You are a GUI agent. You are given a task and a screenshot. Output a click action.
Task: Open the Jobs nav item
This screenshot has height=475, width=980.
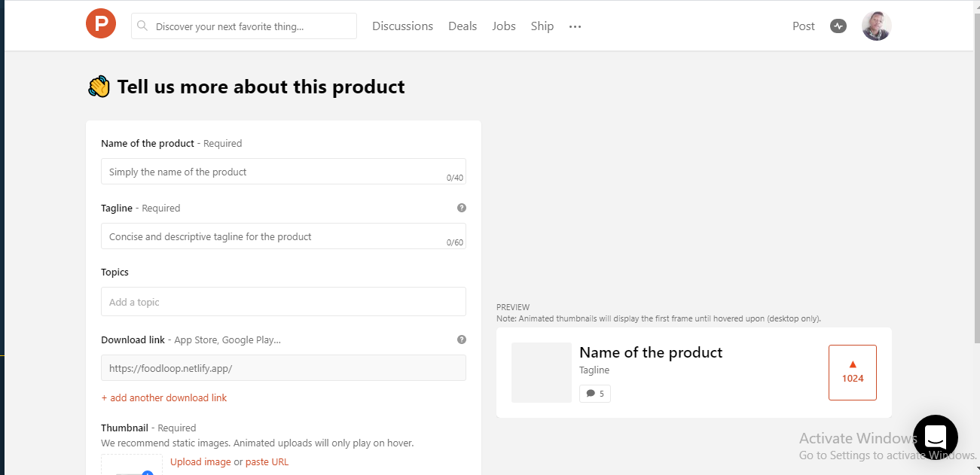504,26
